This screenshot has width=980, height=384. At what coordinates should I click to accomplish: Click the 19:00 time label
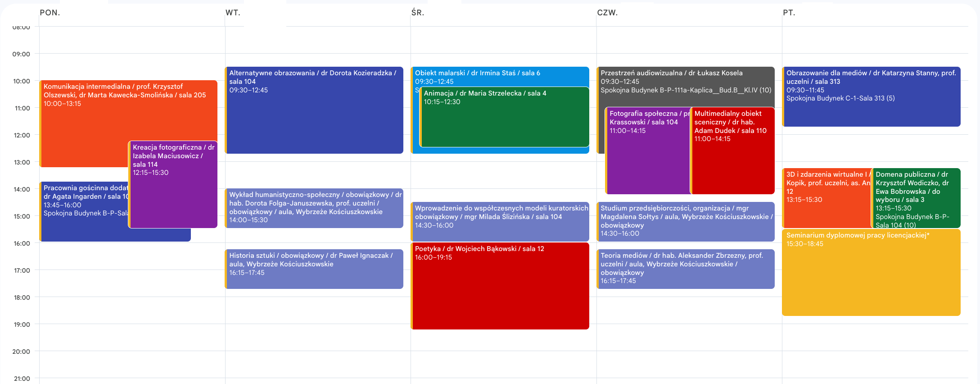21,325
